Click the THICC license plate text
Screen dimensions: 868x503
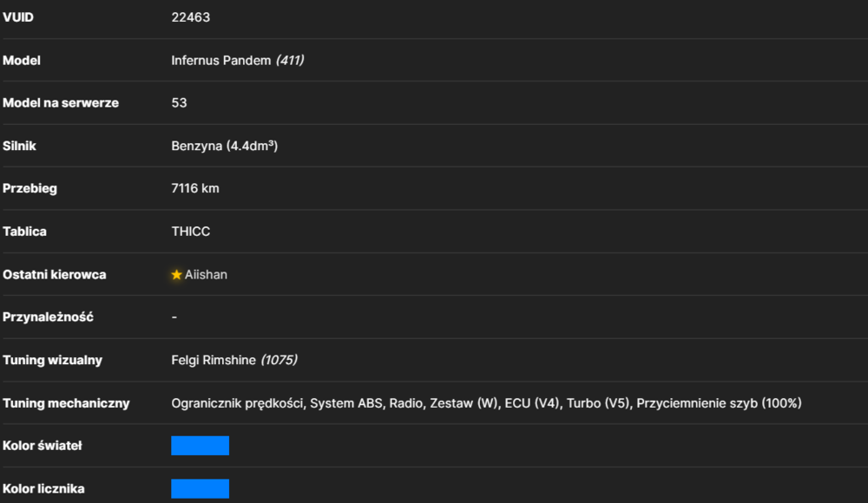point(190,232)
